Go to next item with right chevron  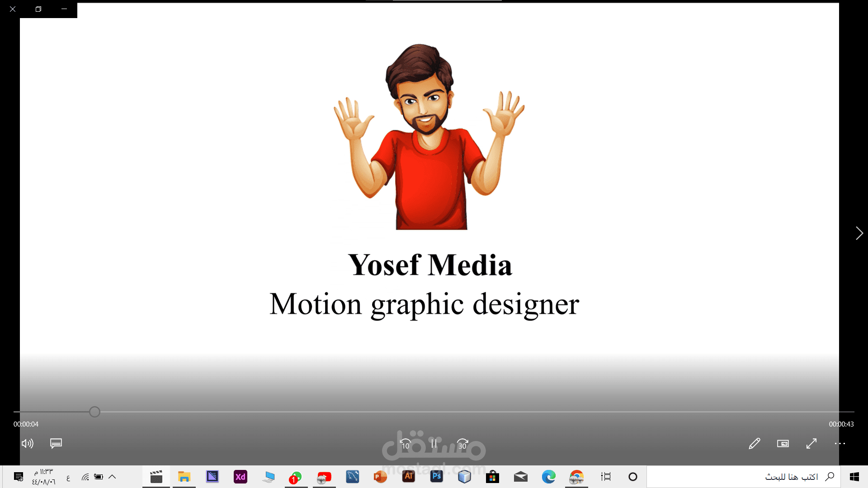859,233
